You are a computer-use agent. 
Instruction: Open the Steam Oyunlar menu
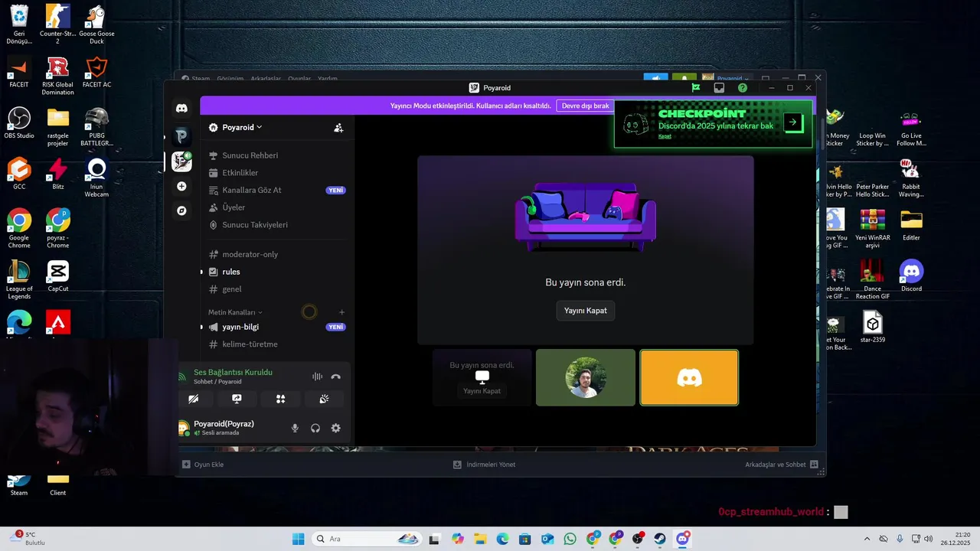pyautogui.click(x=299, y=79)
